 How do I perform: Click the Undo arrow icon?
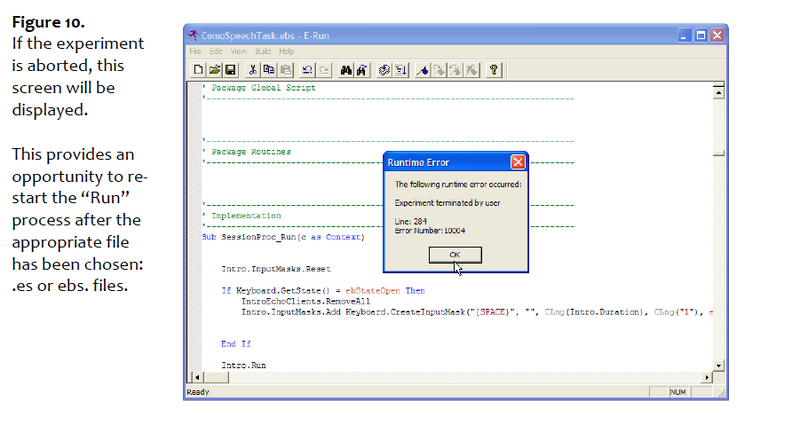coord(307,70)
